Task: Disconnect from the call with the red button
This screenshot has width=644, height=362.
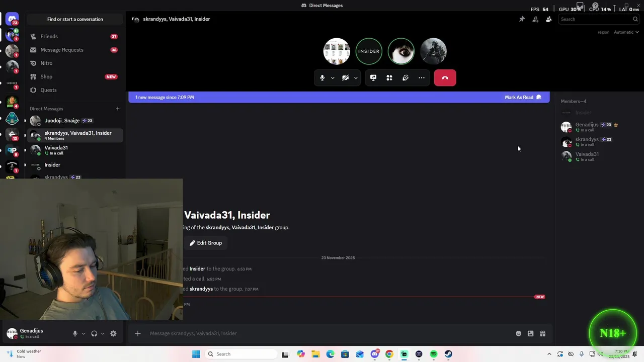Action: 445,78
